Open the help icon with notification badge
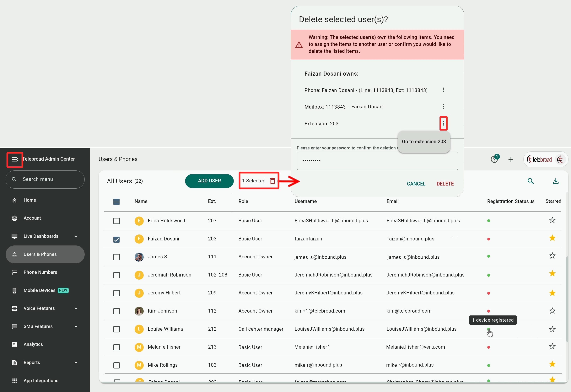The image size is (571, 392). point(494,159)
